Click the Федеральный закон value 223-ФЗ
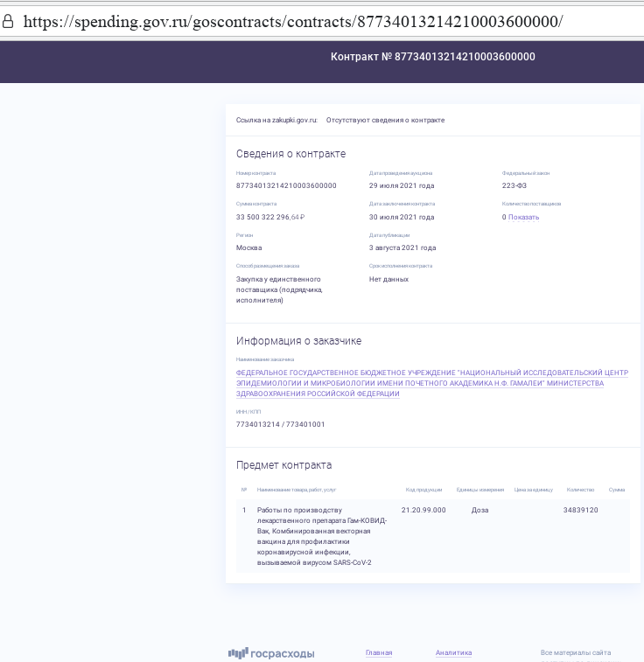The image size is (644, 662). pyautogui.click(x=514, y=185)
